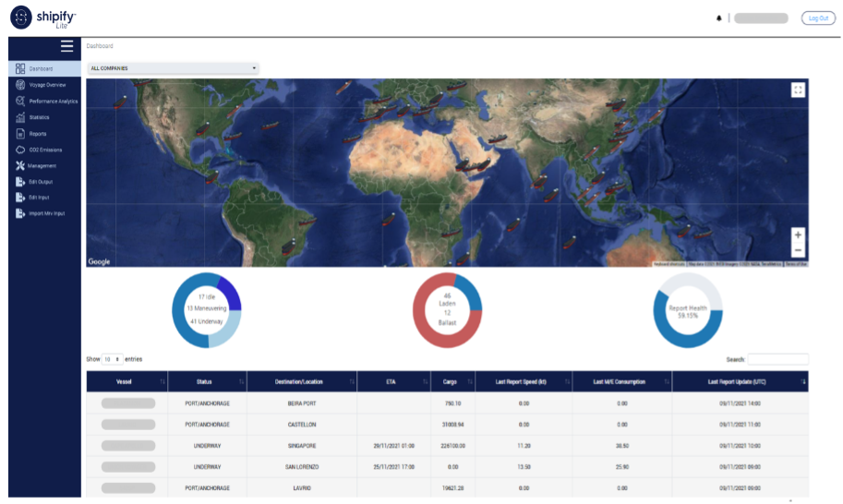843x504 pixels.
Task: Select Reports in the sidebar menu
Action: 37,134
